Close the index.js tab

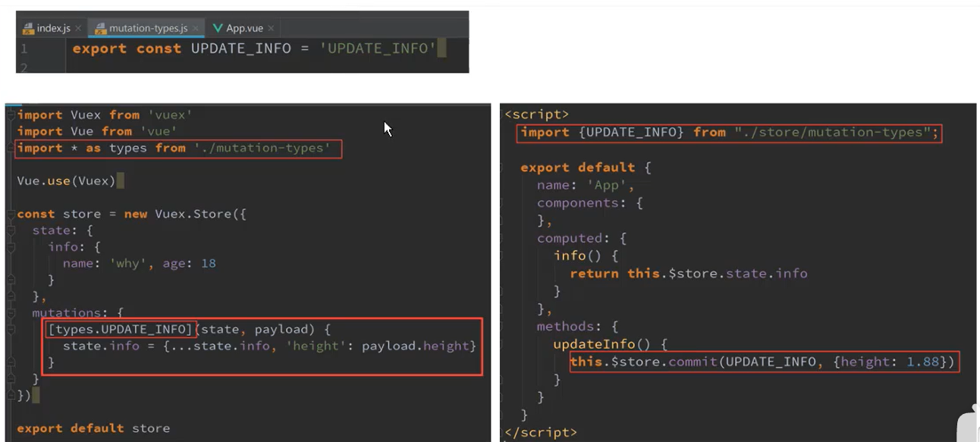(78, 29)
